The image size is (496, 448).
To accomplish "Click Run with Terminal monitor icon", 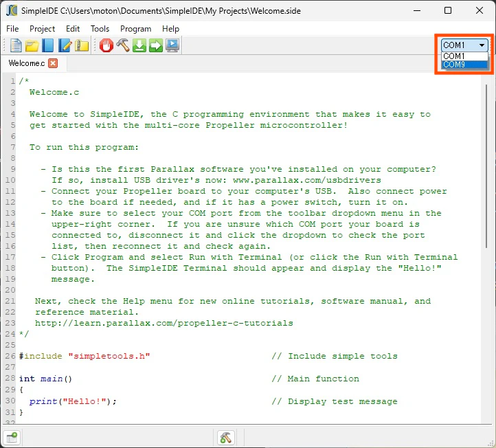I will click(172, 45).
